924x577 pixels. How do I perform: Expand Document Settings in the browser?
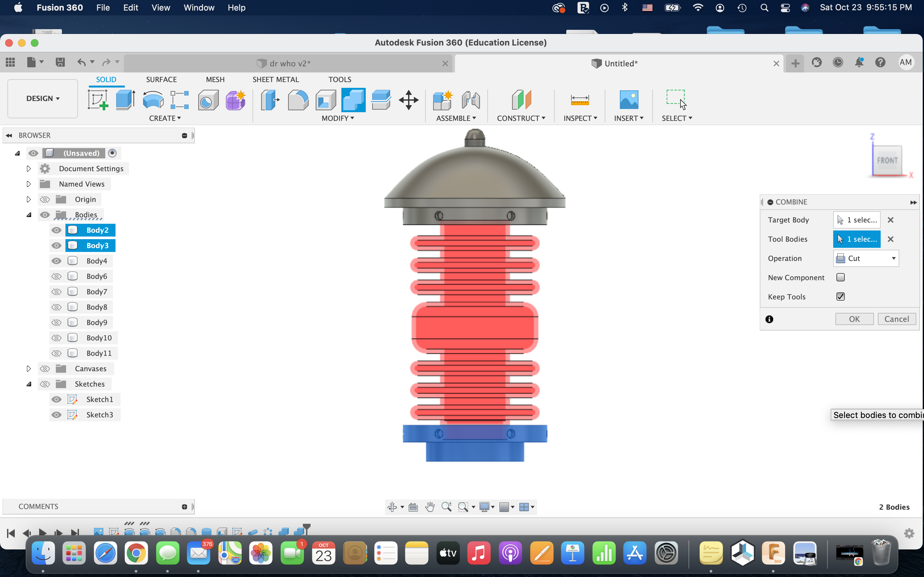coord(29,168)
